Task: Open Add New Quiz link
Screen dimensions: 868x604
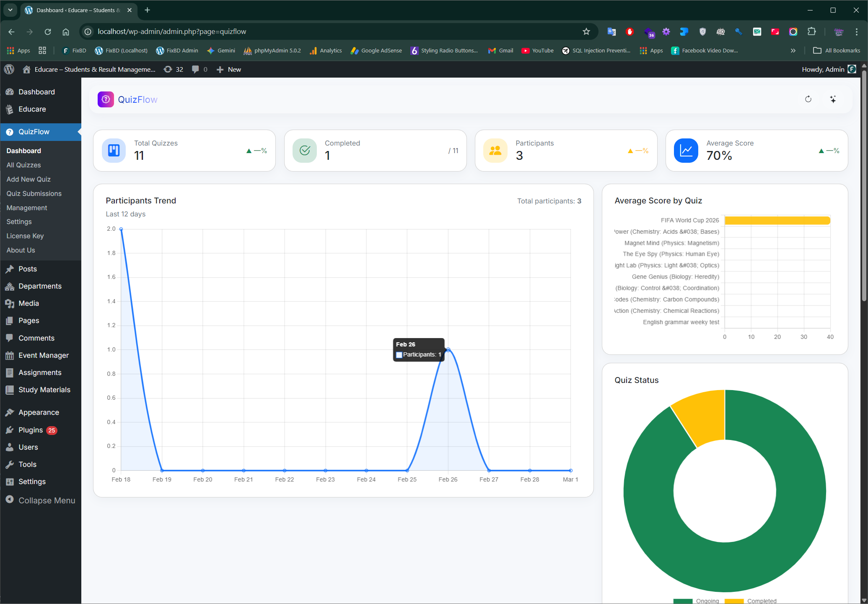Action: (29, 179)
